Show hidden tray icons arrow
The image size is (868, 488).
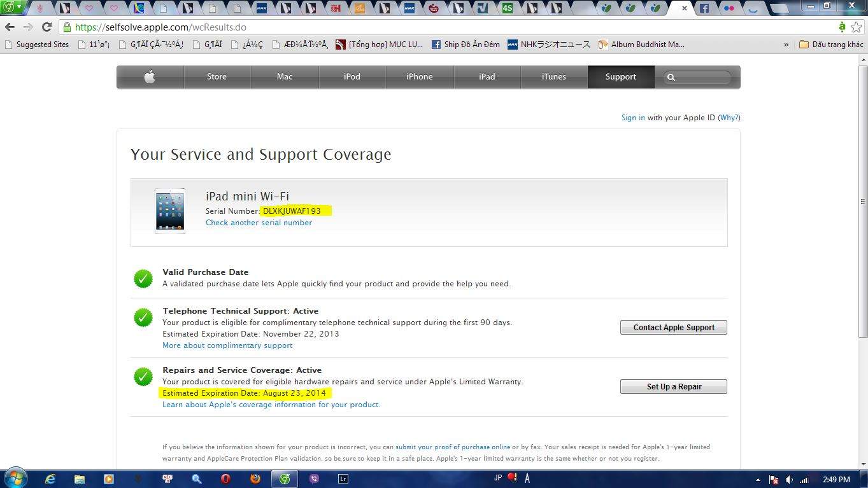tap(758, 480)
